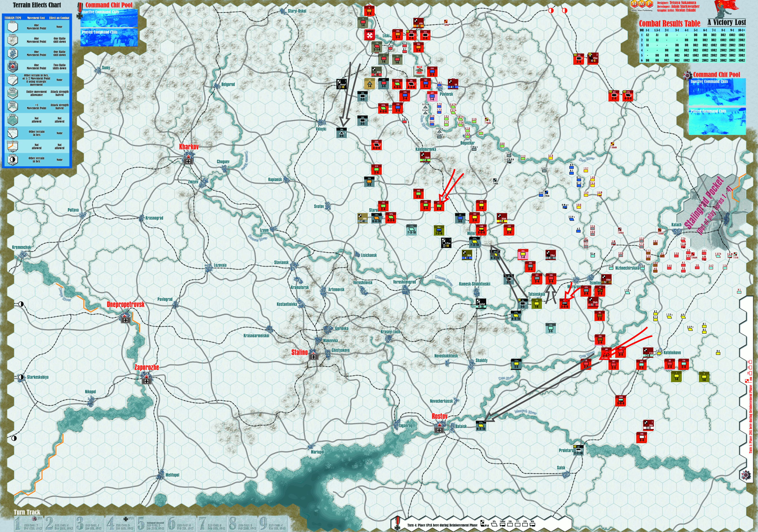This screenshot has height=532, width=758.
Task: Select the 1Tk 2-1-6 counter
Action: click(377, 47)
